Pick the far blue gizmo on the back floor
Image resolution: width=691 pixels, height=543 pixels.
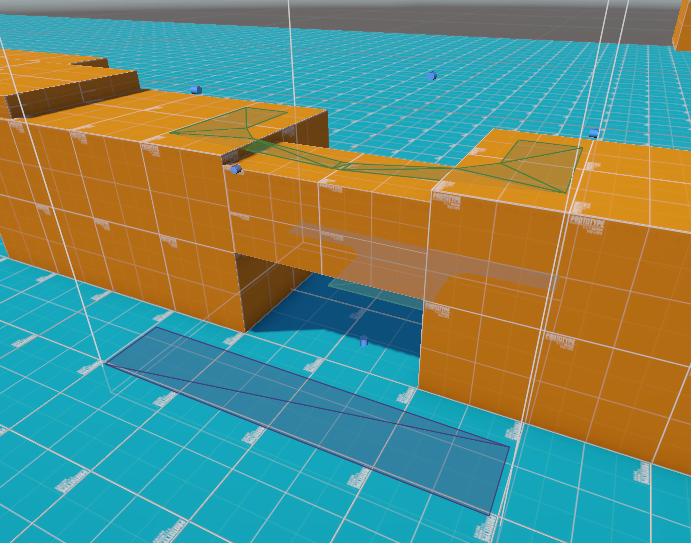tap(431, 76)
